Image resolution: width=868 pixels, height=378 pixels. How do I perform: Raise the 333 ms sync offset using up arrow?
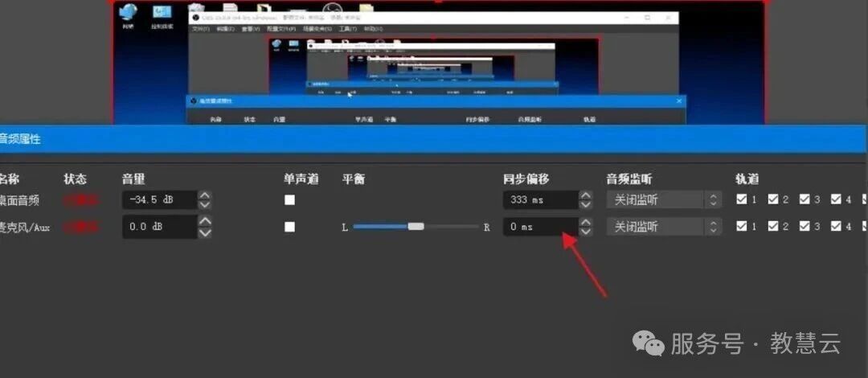coord(586,195)
